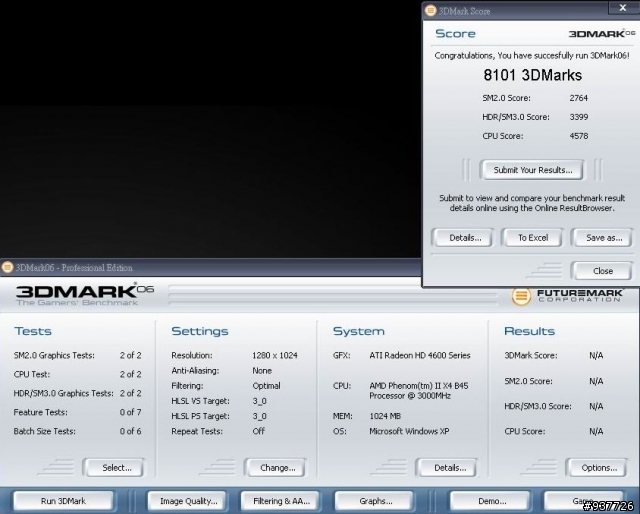Click HDR/SM3.0 Score value 3399
The width and height of the screenshot is (640, 514).
tap(578, 117)
